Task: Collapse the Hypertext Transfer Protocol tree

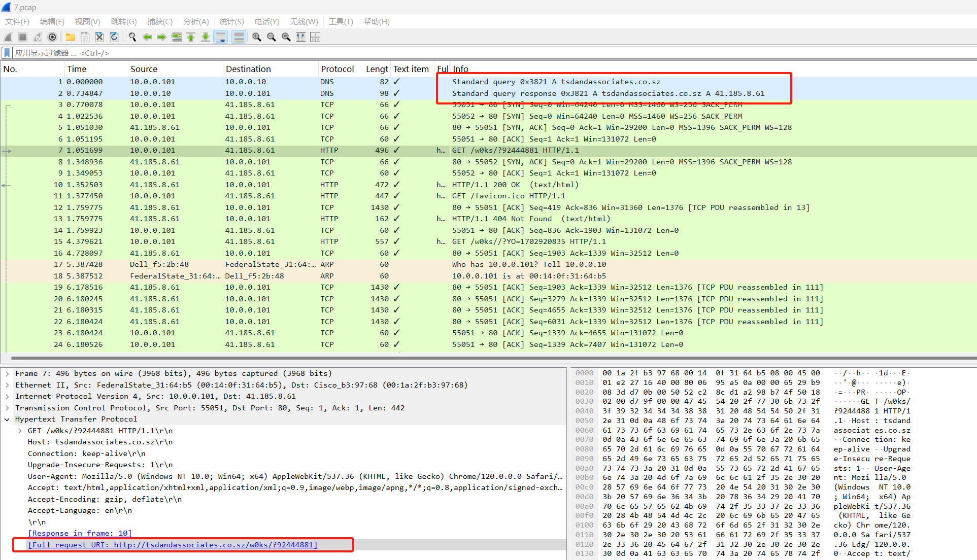Action: pos(7,419)
